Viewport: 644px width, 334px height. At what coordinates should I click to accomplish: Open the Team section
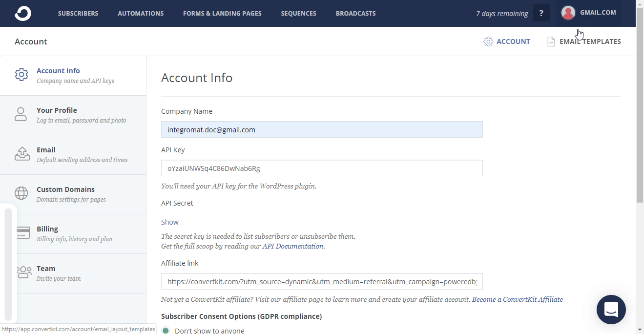point(73,273)
